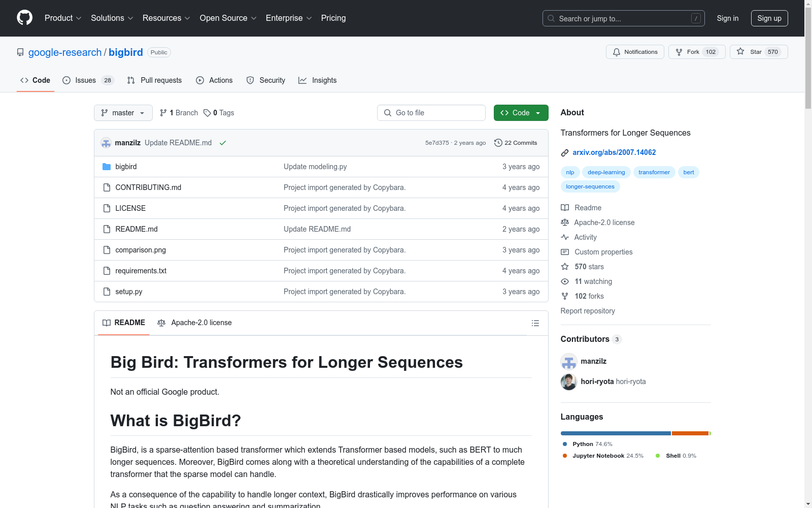Click the Go to file input
The image size is (812, 508).
pyautogui.click(x=431, y=113)
